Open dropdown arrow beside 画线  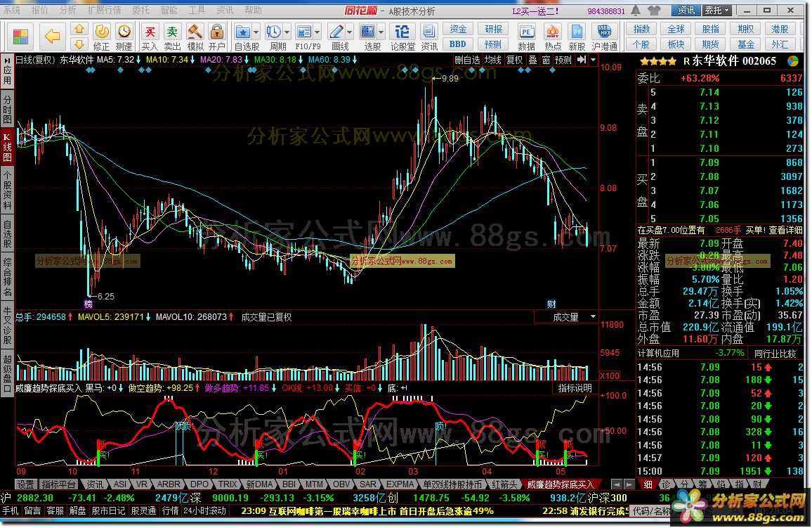click(x=349, y=32)
